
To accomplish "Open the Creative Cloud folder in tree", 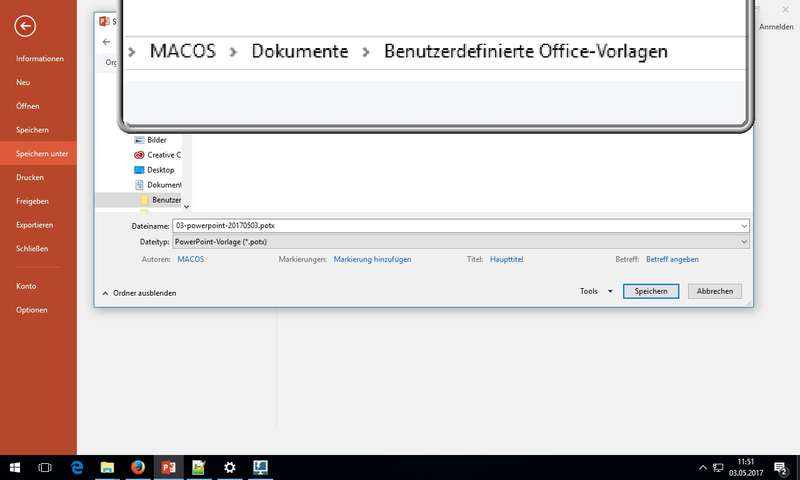I will tap(157, 155).
